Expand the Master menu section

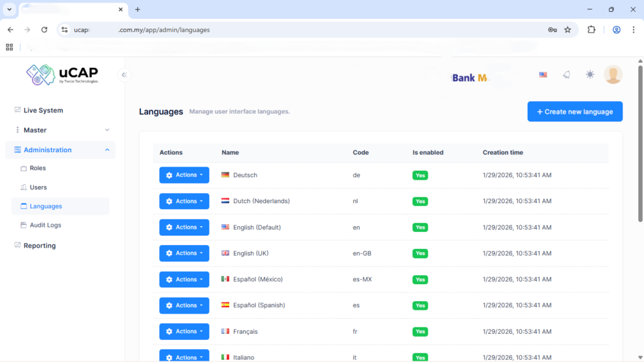[x=62, y=130]
